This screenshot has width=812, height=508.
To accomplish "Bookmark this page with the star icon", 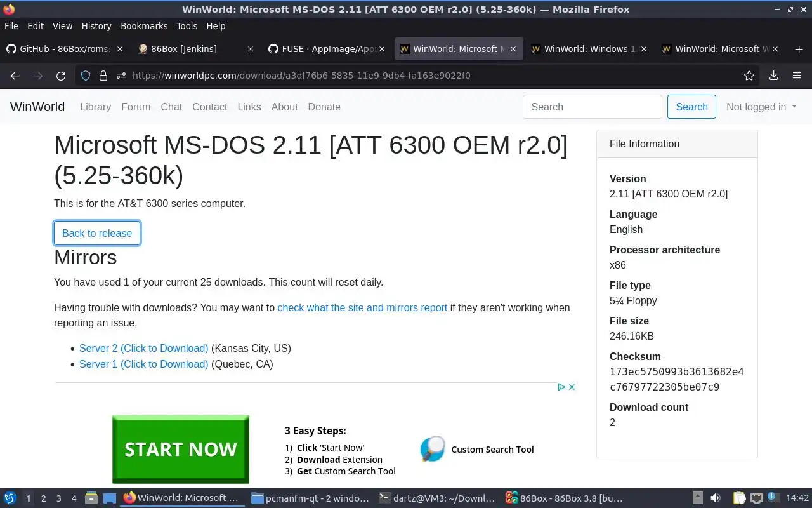I will click(x=749, y=76).
